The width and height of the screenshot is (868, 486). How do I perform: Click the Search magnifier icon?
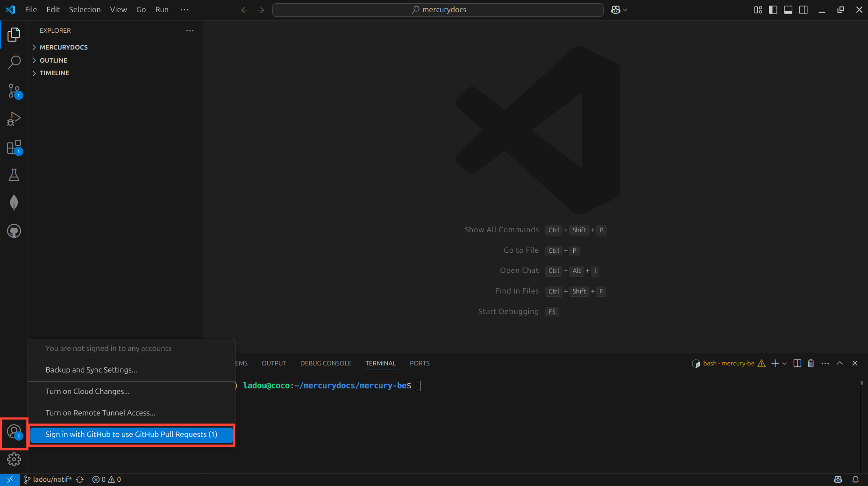coord(14,62)
